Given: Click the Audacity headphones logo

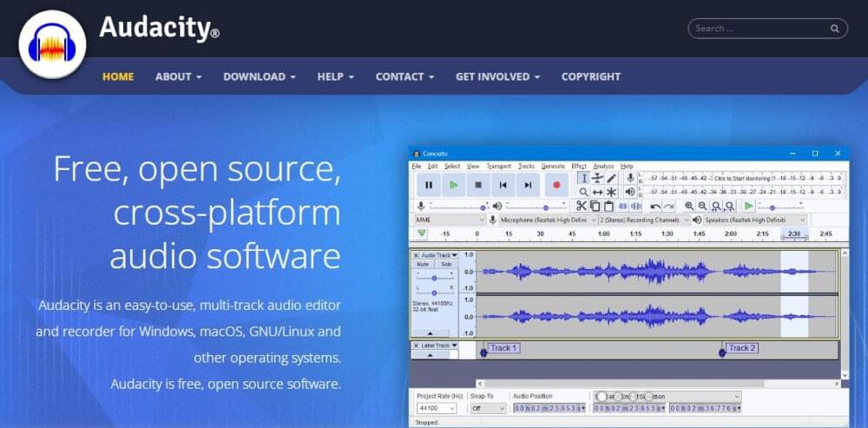Looking at the screenshot, I should point(52,44).
